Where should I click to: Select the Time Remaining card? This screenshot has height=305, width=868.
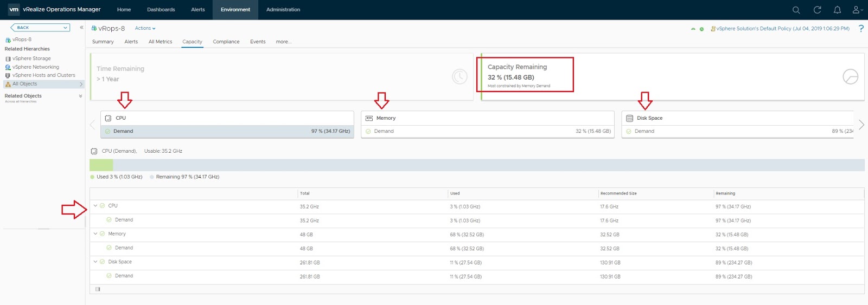tap(282, 76)
